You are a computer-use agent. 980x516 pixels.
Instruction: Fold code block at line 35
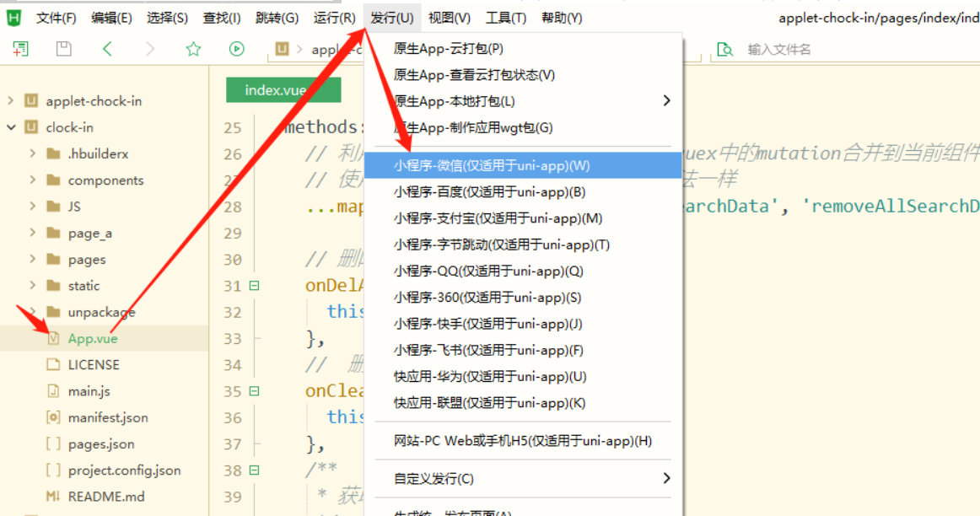click(255, 391)
